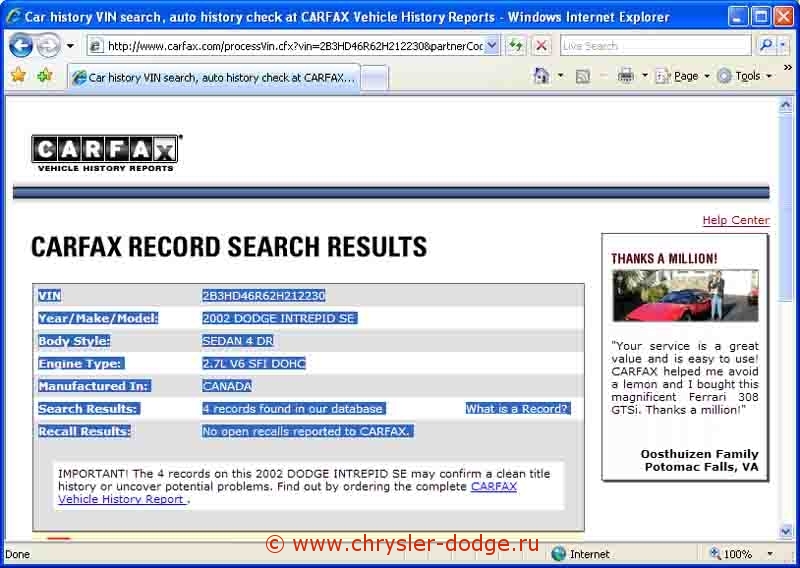Screen dimensions: 800x568
Task: Click the Stop loading red X icon
Action: coord(542,46)
